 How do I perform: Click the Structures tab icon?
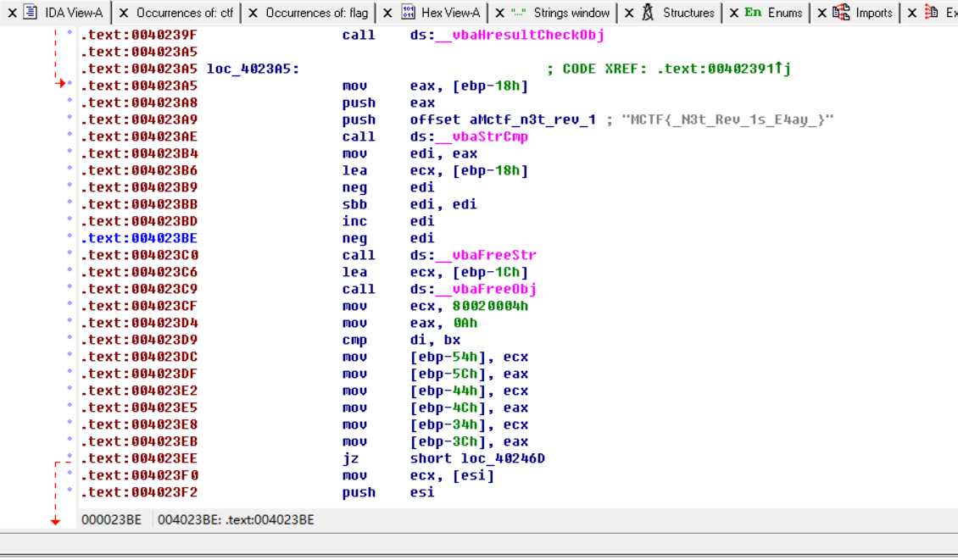click(x=649, y=12)
